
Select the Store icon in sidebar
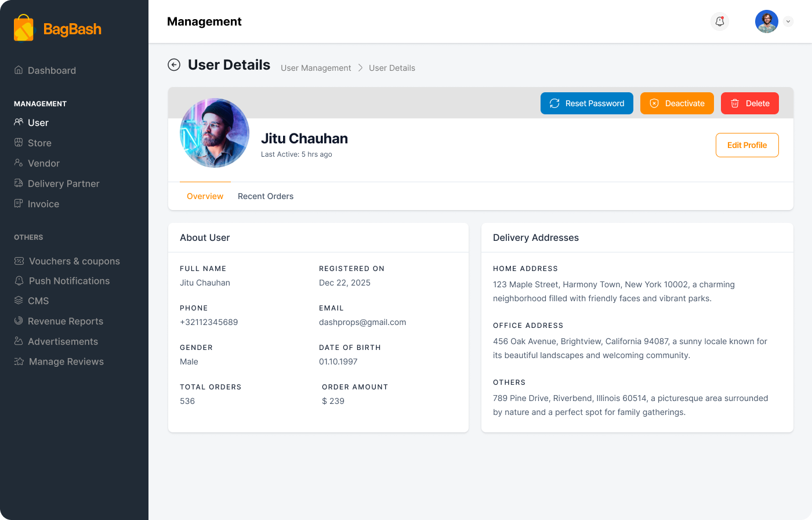click(x=19, y=143)
